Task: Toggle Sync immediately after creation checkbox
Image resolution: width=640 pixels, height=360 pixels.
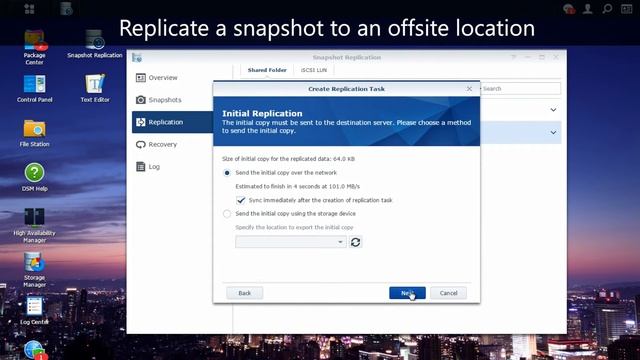Action: pos(241,200)
